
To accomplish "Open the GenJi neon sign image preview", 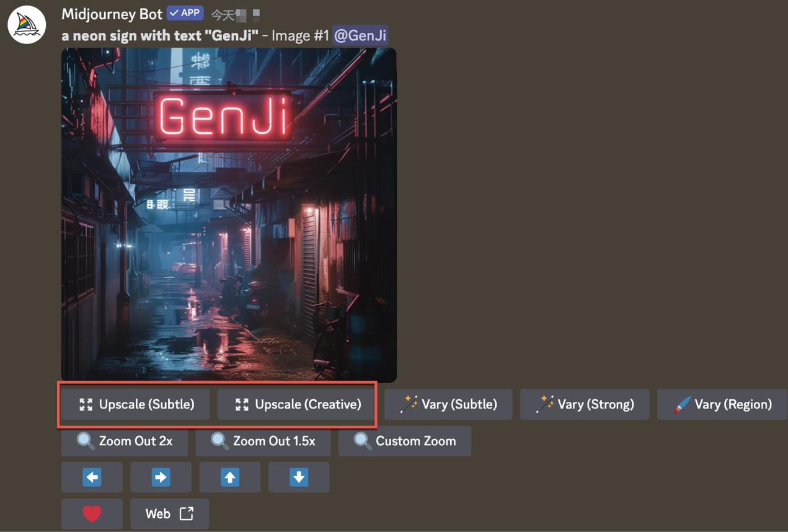I will 229,215.
